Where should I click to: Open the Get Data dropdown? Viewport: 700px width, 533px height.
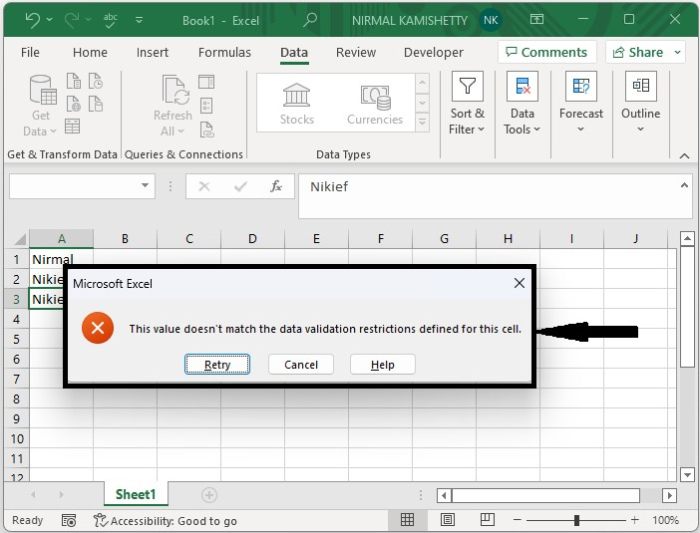(40, 105)
